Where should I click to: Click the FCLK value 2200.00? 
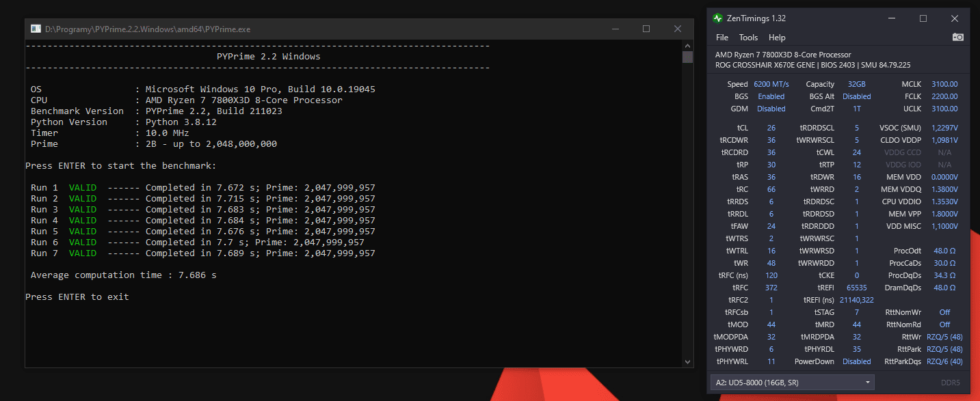(944, 96)
